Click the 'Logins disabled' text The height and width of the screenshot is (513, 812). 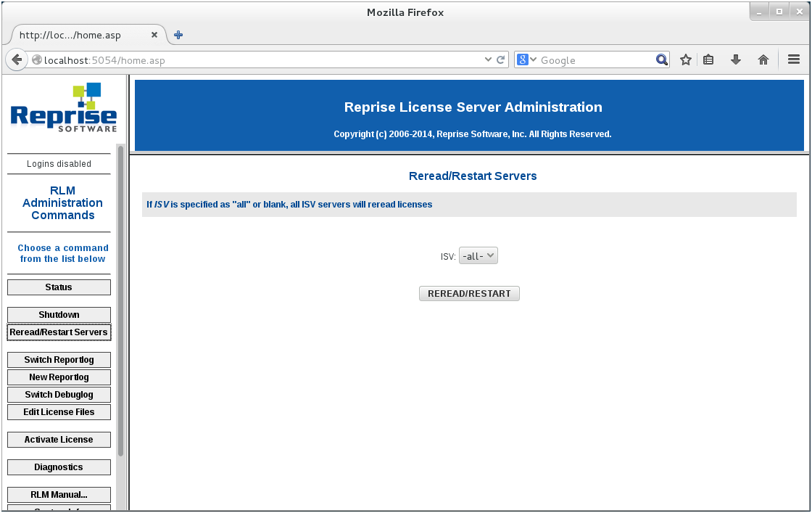[x=59, y=164]
